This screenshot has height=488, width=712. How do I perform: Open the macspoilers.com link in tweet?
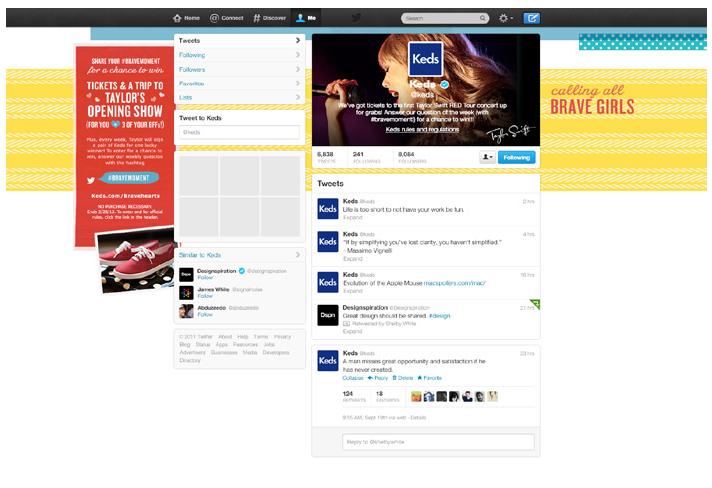[455, 283]
